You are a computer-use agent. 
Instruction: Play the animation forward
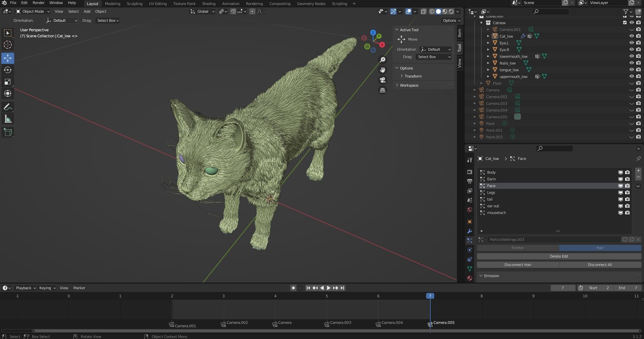tap(329, 288)
